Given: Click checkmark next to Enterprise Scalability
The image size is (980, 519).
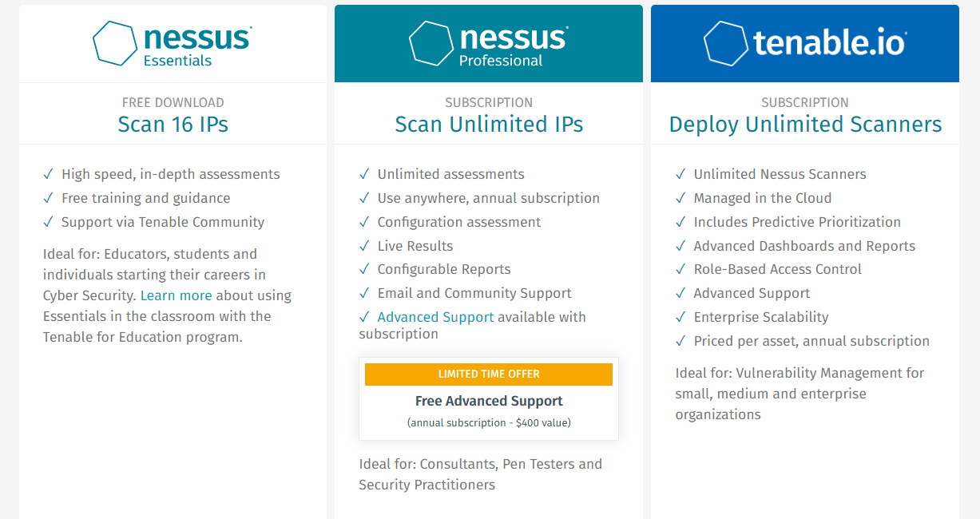Looking at the screenshot, I should [681, 317].
